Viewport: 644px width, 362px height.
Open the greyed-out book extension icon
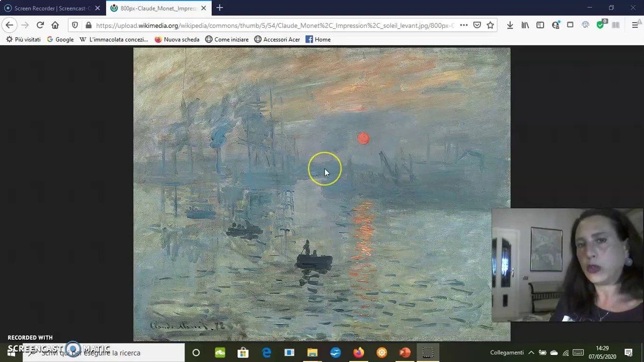click(x=616, y=25)
